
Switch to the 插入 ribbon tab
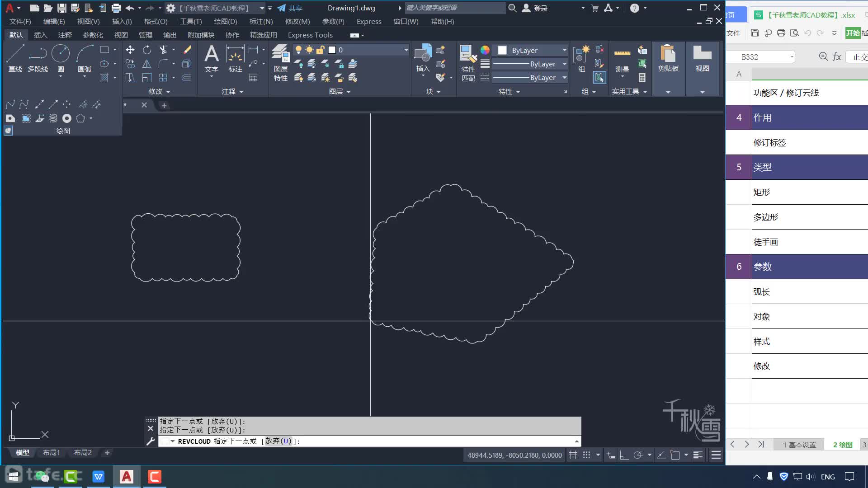tap(40, 35)
